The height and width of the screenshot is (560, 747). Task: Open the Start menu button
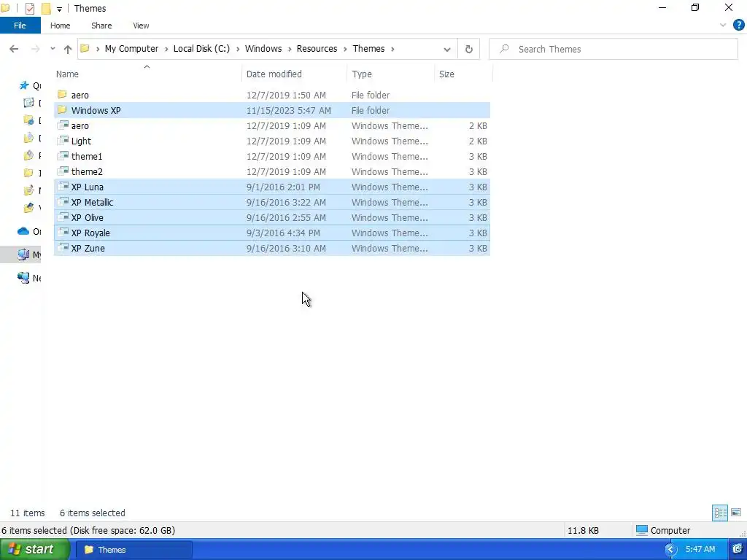[34, 550]
